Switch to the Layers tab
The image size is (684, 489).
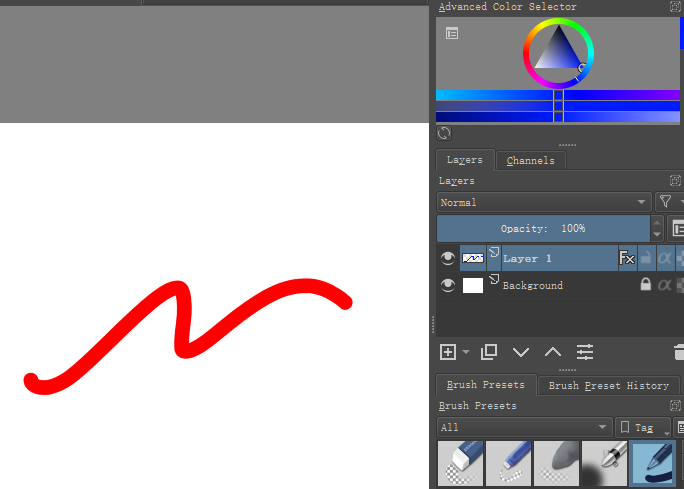465,160
